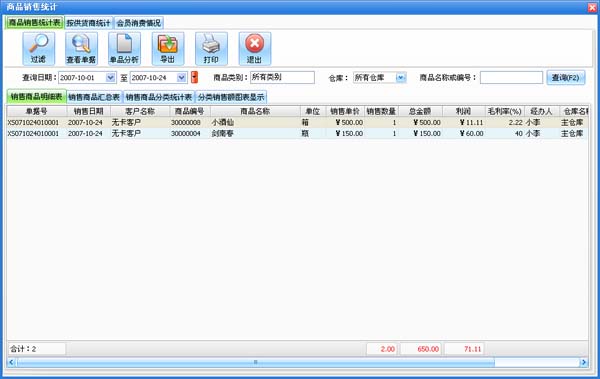The width and height of the screenshot is (600, 379).
Task: Select the row for product 小酒仙
Action: (297, 123)
